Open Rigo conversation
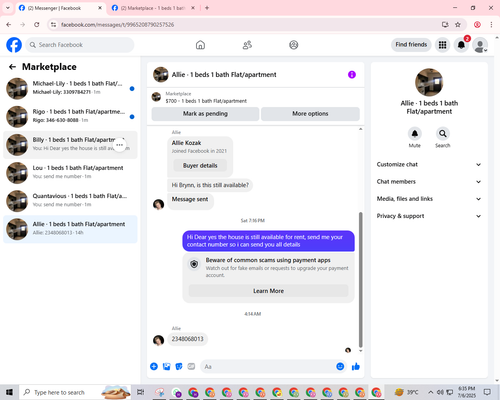The height and width of the screenshot is (400, 500). (x=70, y=117)
